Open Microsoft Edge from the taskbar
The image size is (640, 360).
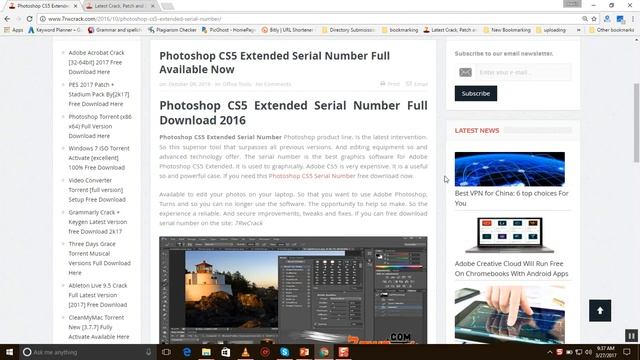tap(187, 352)
